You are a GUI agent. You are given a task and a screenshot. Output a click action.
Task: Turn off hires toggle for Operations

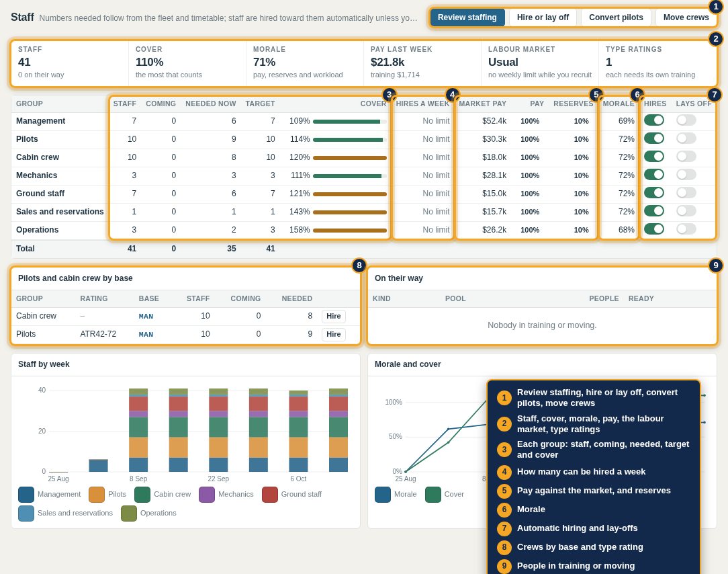point(653,229)
